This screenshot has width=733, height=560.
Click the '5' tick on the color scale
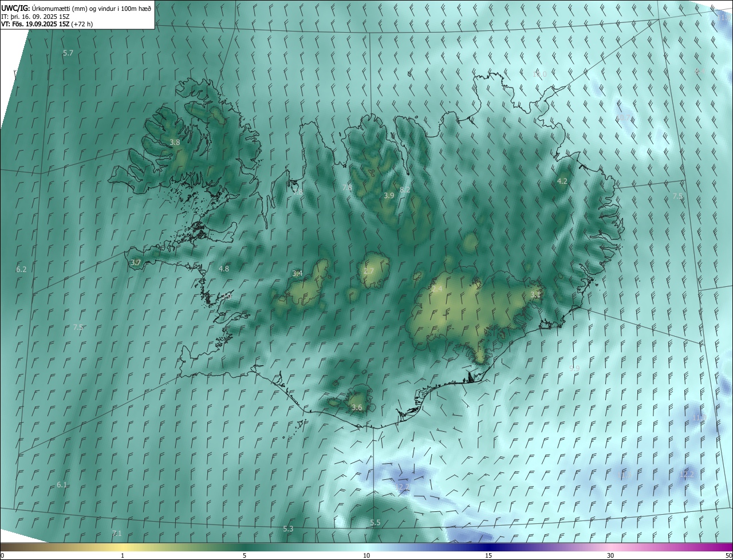[245, 555]
